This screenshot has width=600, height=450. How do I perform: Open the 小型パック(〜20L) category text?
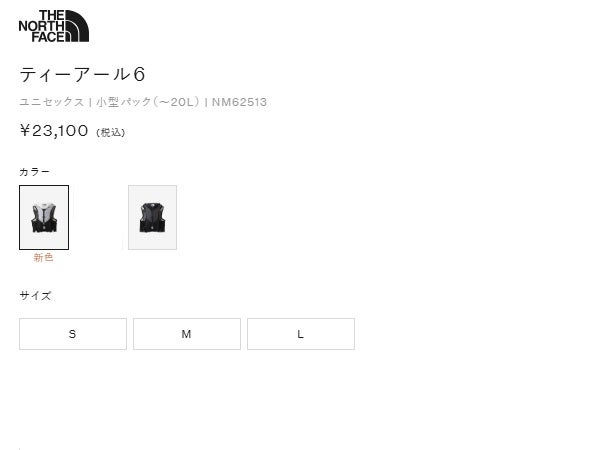148,102
